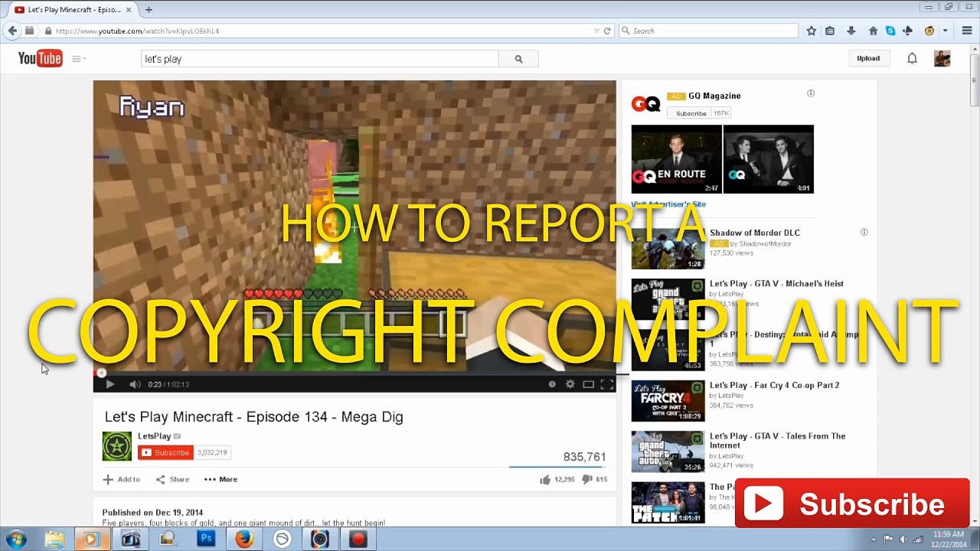
Task: Seek on the video progress bar
Action: tap(354, 373)
